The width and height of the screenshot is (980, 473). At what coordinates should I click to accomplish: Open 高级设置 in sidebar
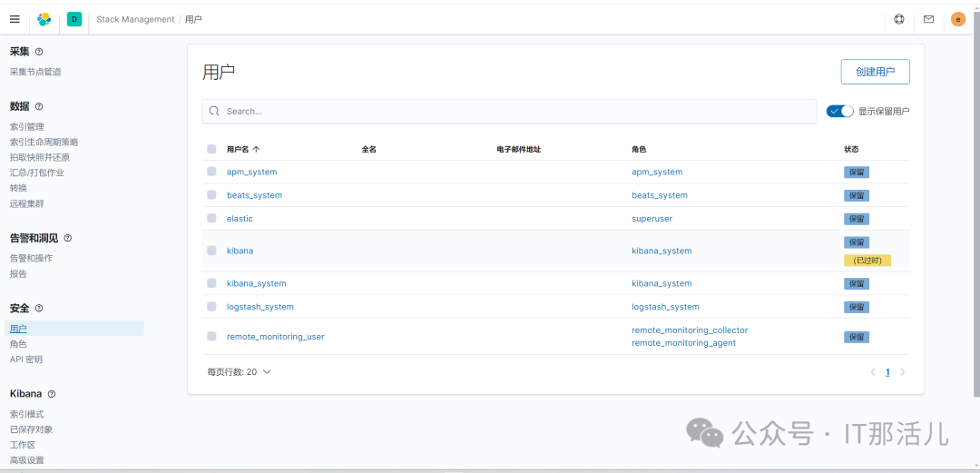click(27, 460)
